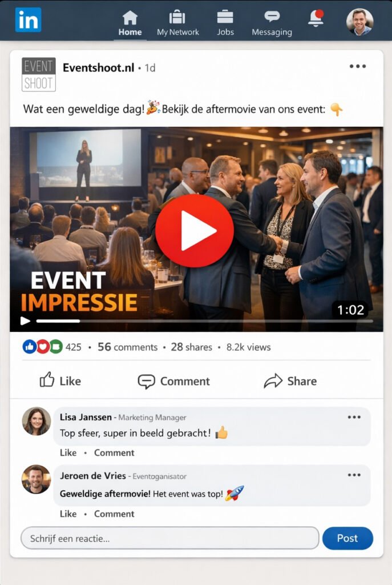Play the aftermovie with the red play button
The height and width of the screenshot is (585, 392).
[x=195, y=231]
